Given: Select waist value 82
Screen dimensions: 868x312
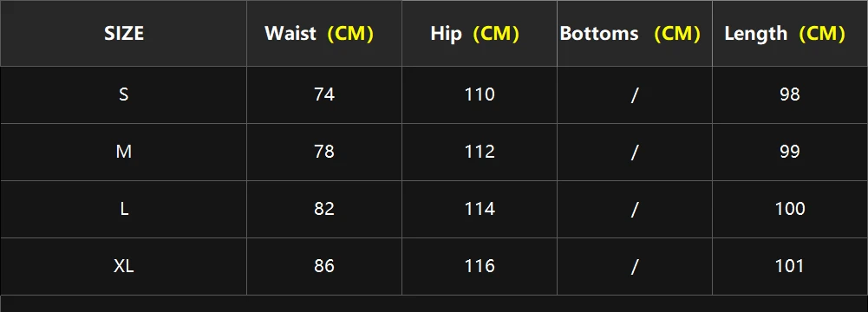Looking at the screenshot, I should [324, 209].
